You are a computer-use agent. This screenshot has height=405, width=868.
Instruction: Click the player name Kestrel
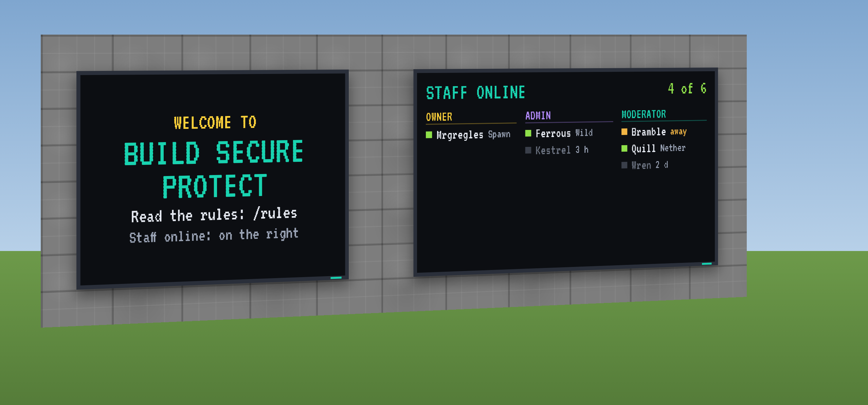[553, 150]
